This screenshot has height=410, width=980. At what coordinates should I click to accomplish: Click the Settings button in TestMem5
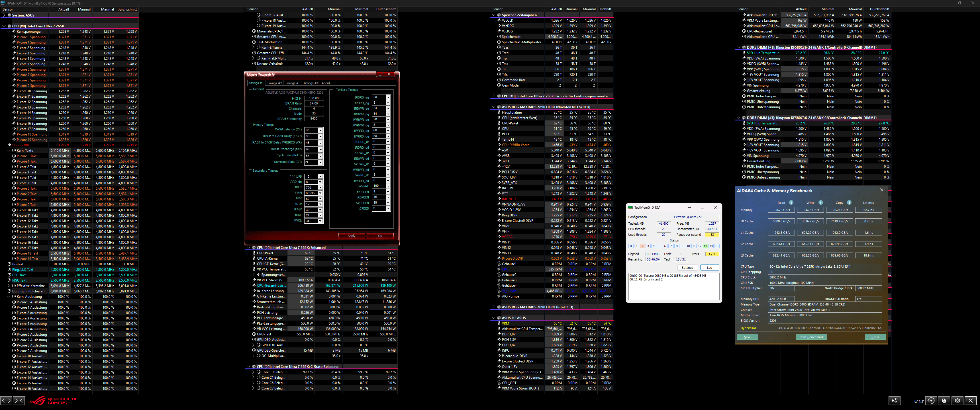[687, 268]
